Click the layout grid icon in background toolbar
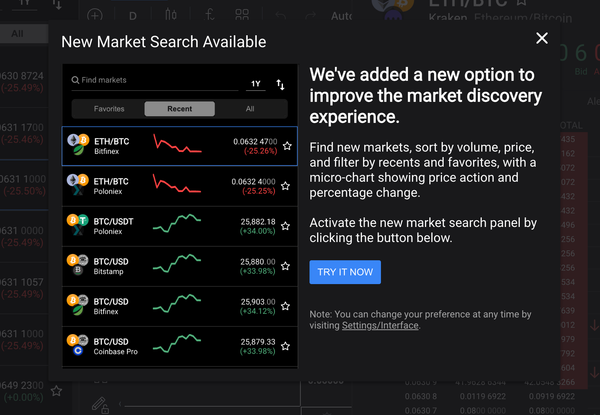Viewport: 600px width, 415px height. click(x=242, y=15)
